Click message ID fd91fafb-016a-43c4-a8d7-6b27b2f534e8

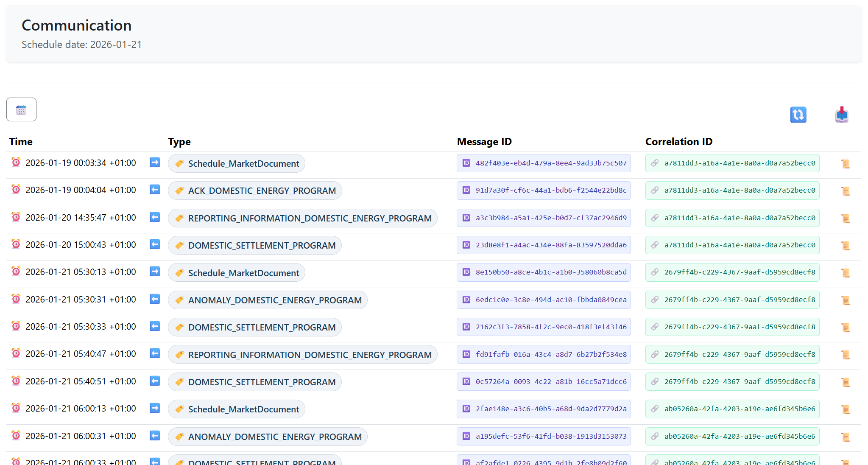click(544, 354)
